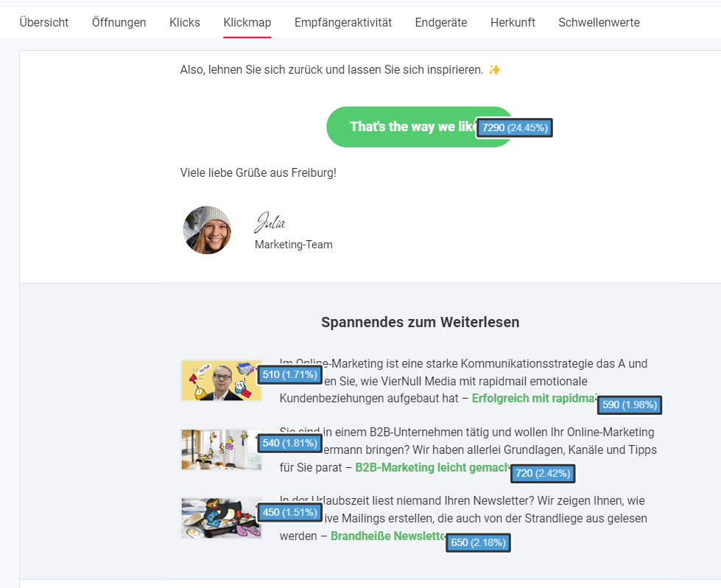The height and width of the screenshot is (588, 721).
Task: Click the 650 (2.18%) click badge
Action: coord(478,542)
